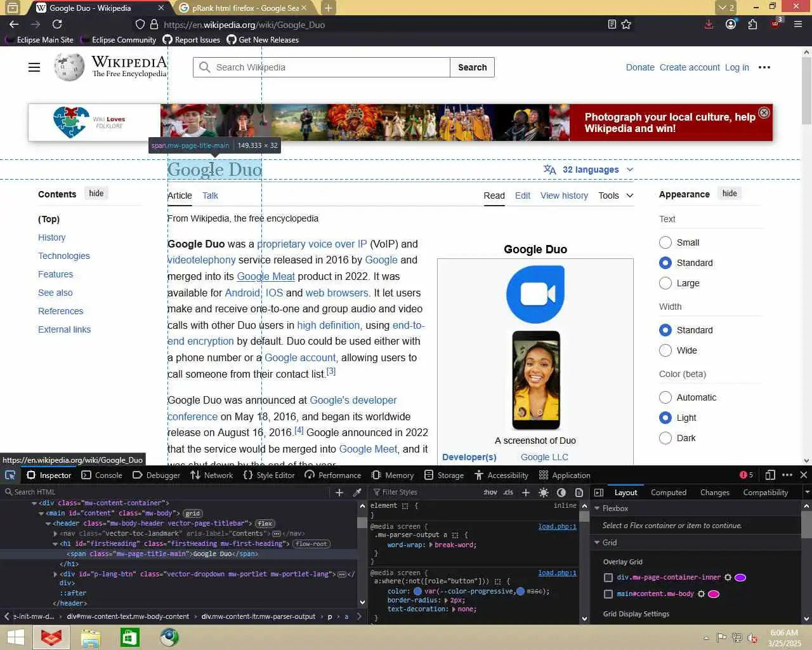Click the red error count badge
The height and width of the screenshot is (650, 812).
747,475
